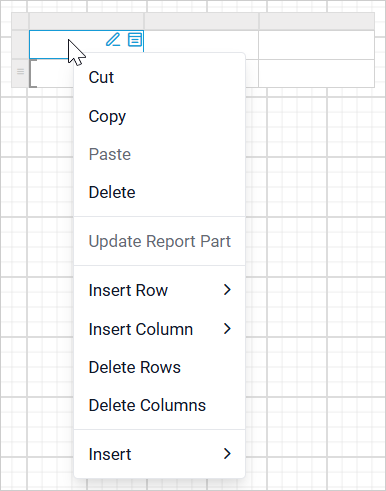Screen dimensions: 386x491
Task: Choose Cut from the context menu
Action: (159, 77)
